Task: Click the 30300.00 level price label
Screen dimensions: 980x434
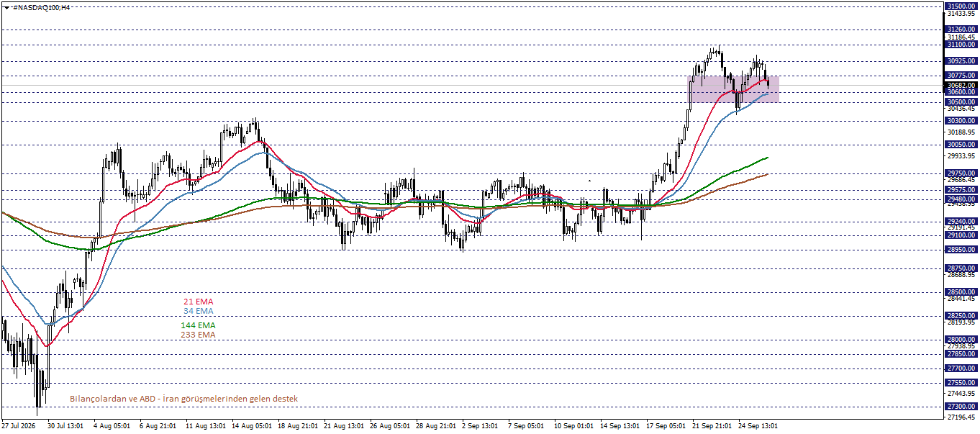Action: pos(961,121)
